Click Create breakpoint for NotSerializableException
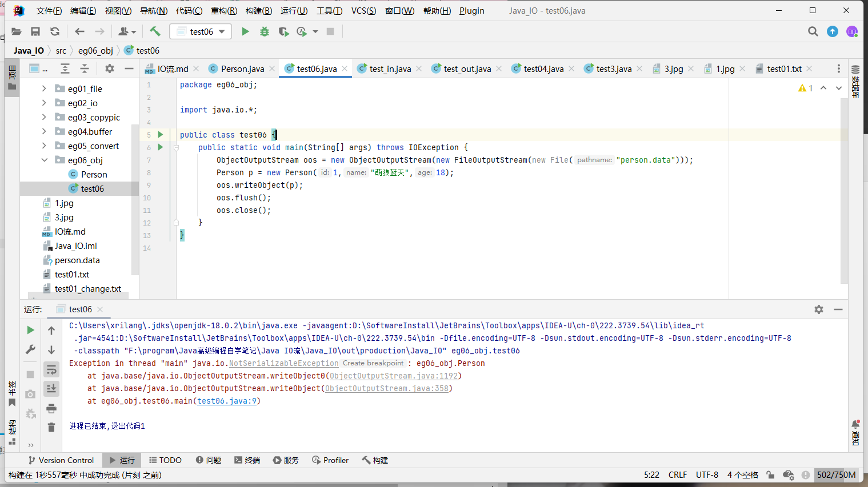The width and height of the screenshot is (868, 487). pos(373,363)
